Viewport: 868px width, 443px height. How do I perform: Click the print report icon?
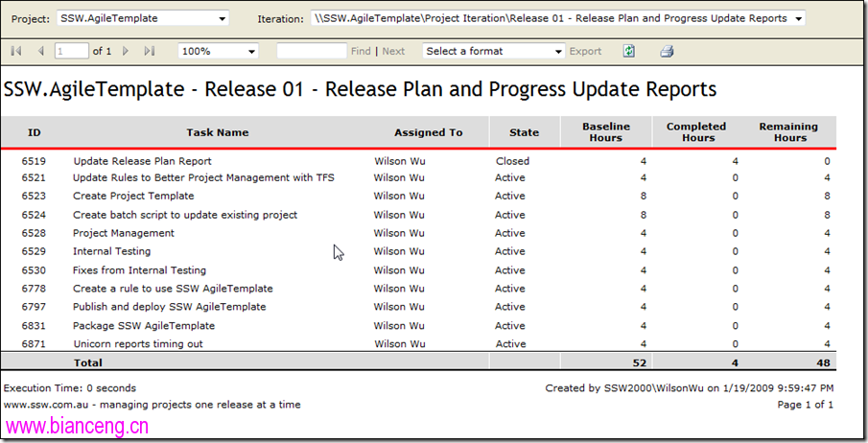pyautogui.click(x=667, y=52)
